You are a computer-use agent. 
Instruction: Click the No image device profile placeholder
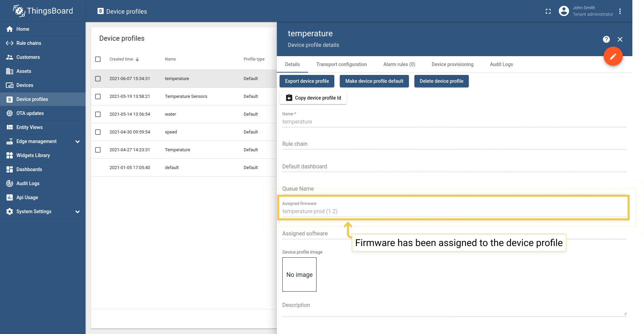pos(299,274)
